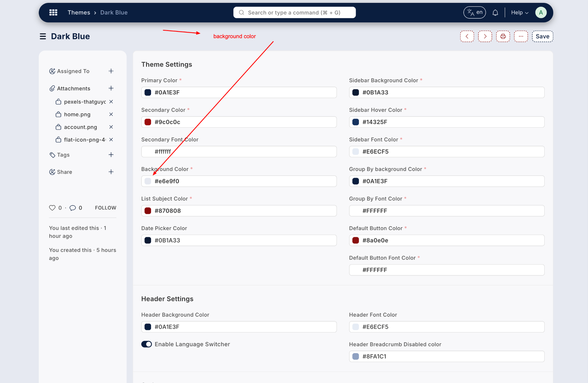Screen dimensions: 588x383
Task: Click the Save button
Action: point(542,36)
